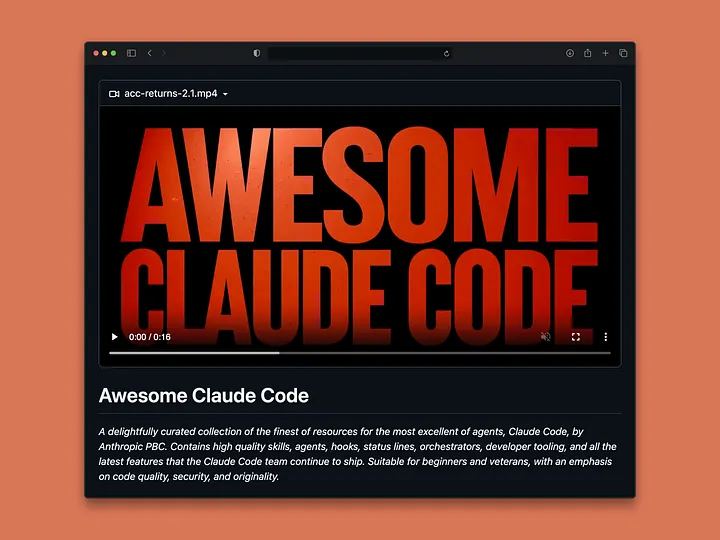Go forward using the right chevron
720x540 pixels.
tap(163, 53)
